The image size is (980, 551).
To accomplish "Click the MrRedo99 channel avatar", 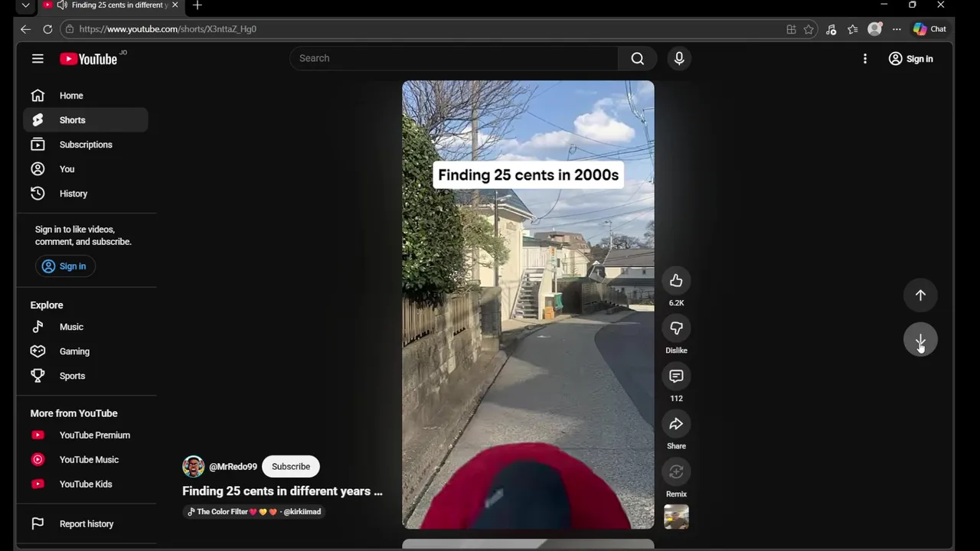I will coord(194,467).
